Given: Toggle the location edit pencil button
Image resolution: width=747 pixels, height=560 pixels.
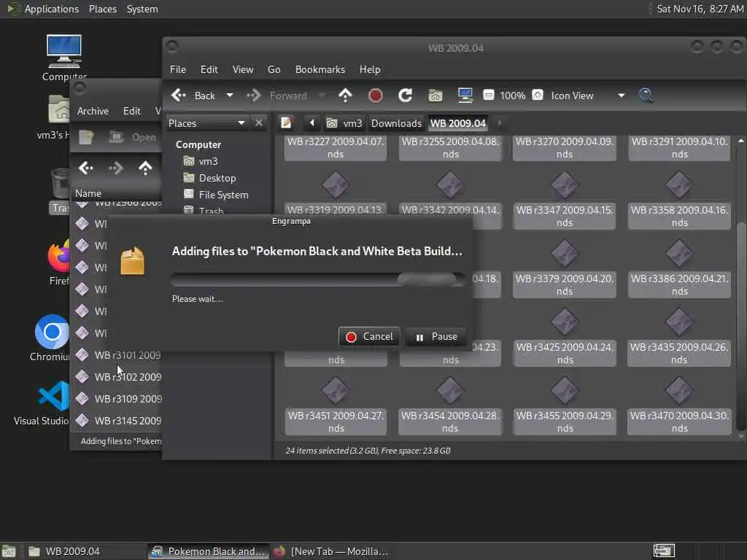Looking at the screenshot, I should click(x=286, y=123).
